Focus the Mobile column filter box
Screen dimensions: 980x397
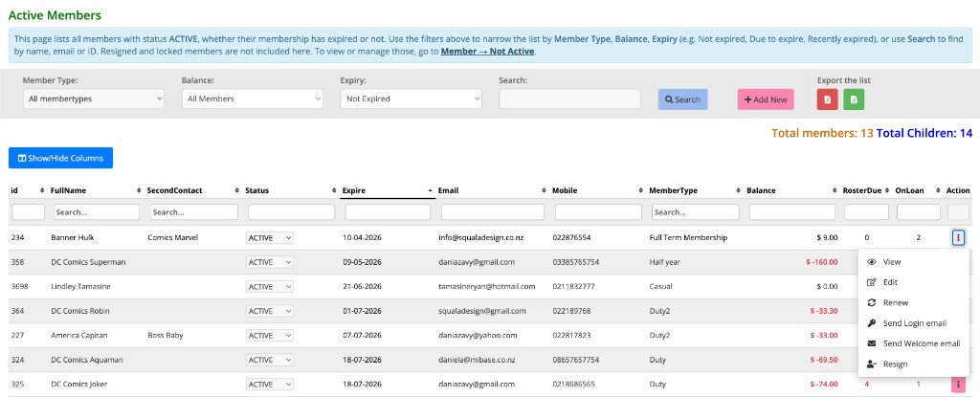(598, 212)
